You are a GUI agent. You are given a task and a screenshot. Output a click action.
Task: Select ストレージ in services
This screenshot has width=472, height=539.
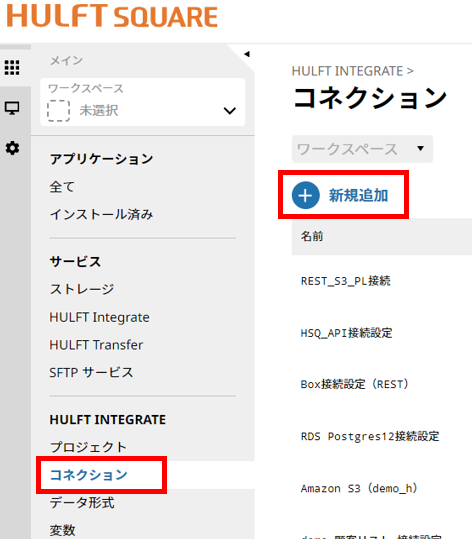coord(82,289)
